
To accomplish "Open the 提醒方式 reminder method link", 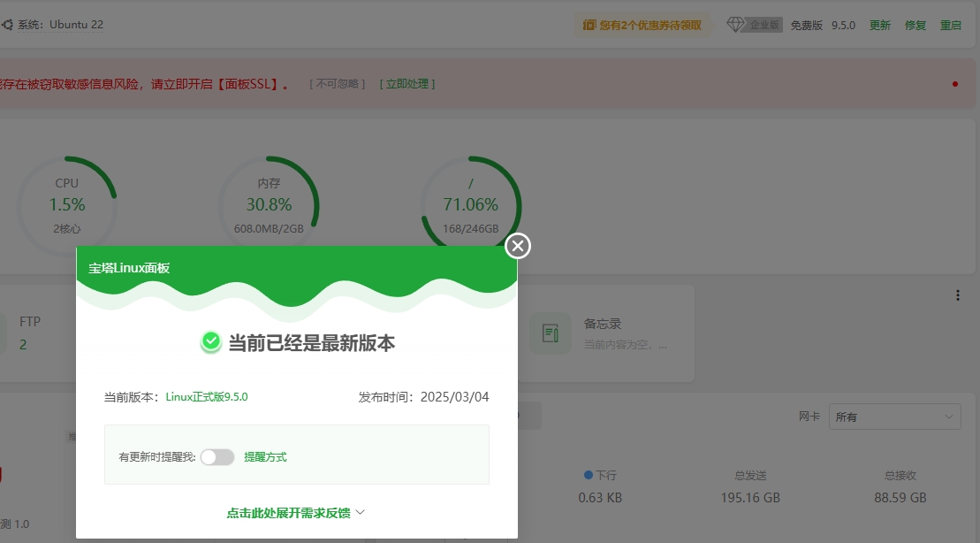I will (x=265, y=457).
